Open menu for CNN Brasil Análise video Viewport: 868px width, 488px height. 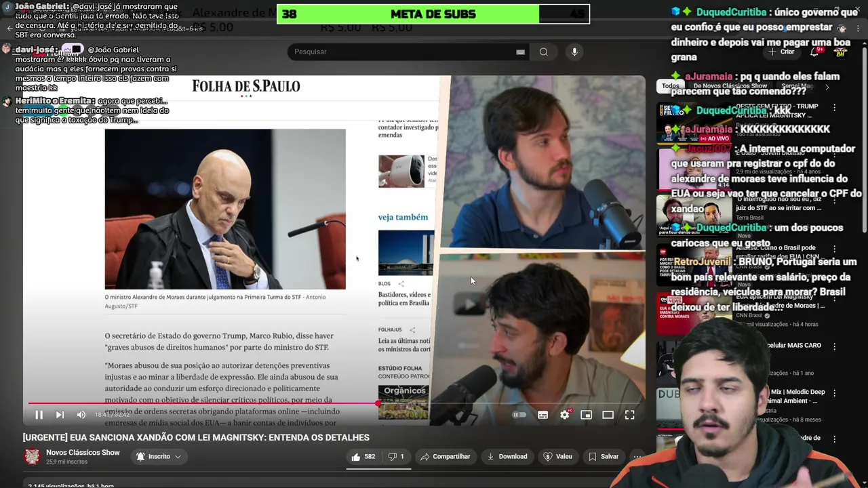835,249
